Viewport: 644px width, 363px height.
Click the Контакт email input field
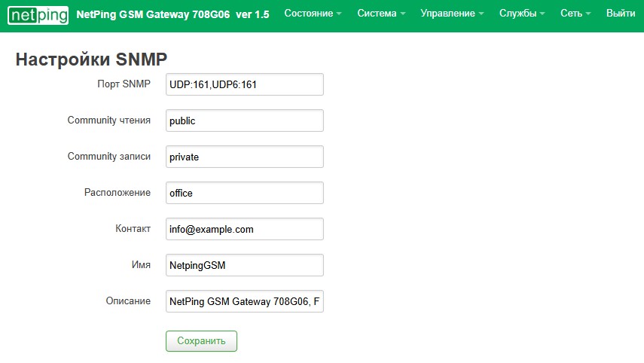(244, 229)
